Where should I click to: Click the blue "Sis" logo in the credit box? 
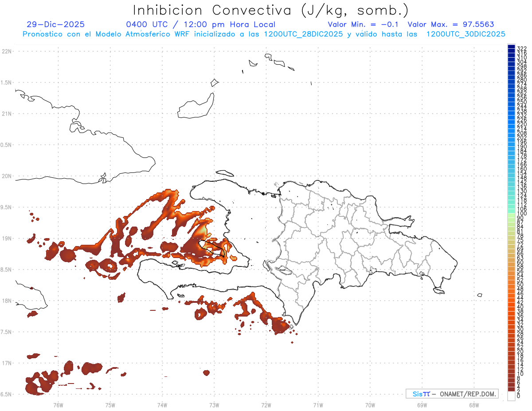(x=418, y=394)
